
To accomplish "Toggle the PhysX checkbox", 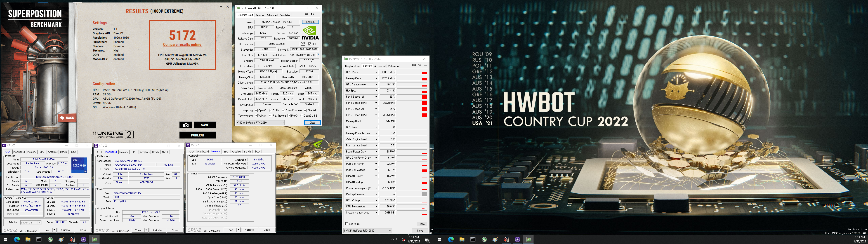I will (289, 116).
